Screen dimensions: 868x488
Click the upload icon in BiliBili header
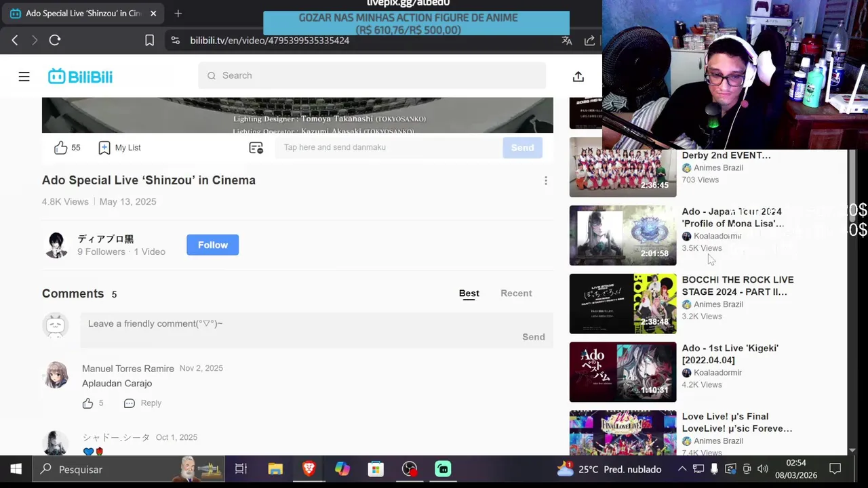[578, 77]
